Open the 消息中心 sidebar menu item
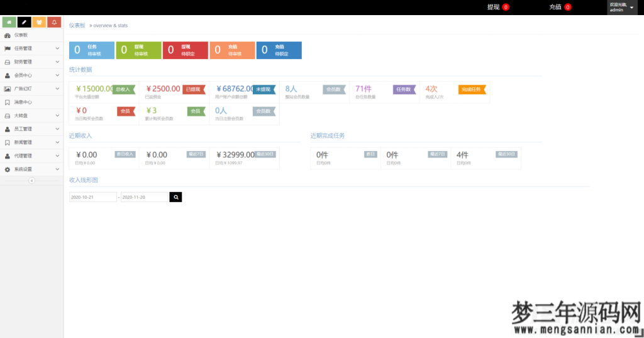 click(x=31, y=103)
